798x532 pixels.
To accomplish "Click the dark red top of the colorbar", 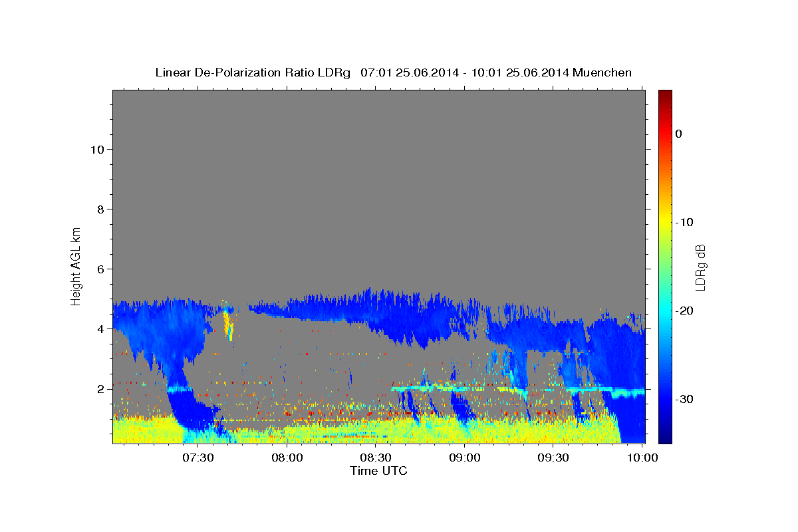I will [x=665, y=94].
